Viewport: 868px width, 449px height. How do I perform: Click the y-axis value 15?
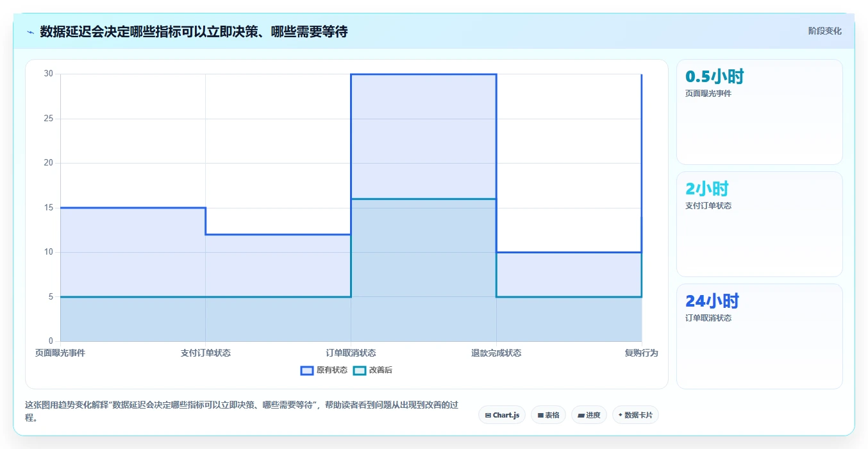pyautogui.click(x=49, y=208)
